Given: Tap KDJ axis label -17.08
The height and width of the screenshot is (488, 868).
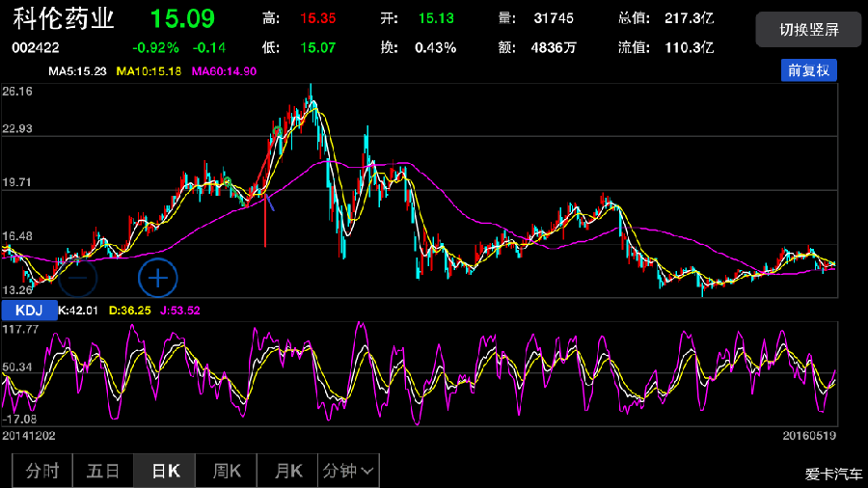Looking at the screenshot, I should click(x=19, y=419).
